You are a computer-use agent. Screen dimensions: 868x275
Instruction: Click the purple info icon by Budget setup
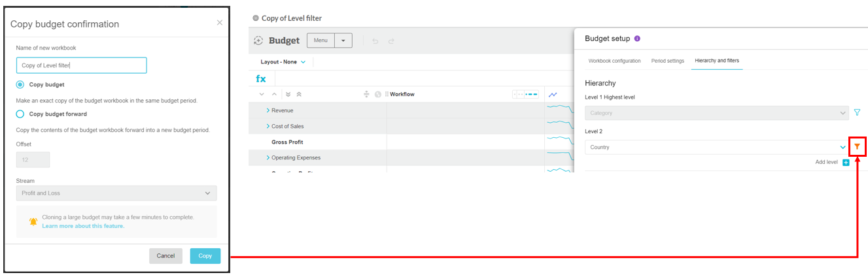pyautogui.click(x=638, y=39)
